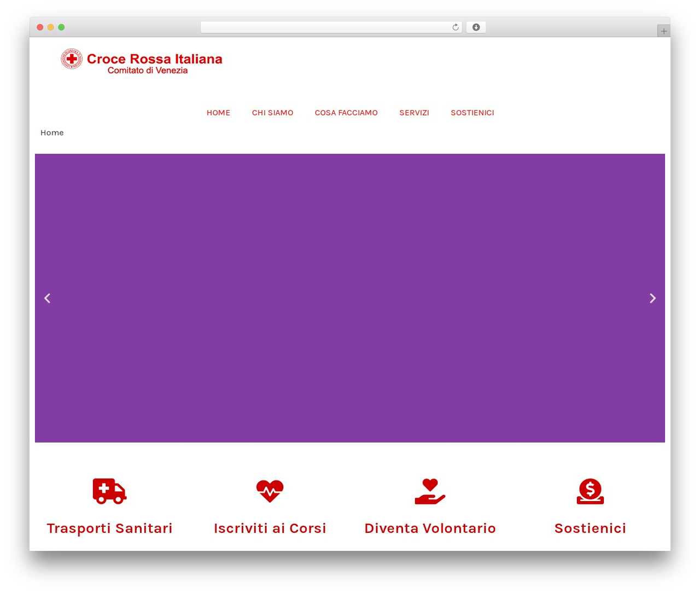Open the SOSTIENICI menu item
700x593 pixels.
point(472,113)
